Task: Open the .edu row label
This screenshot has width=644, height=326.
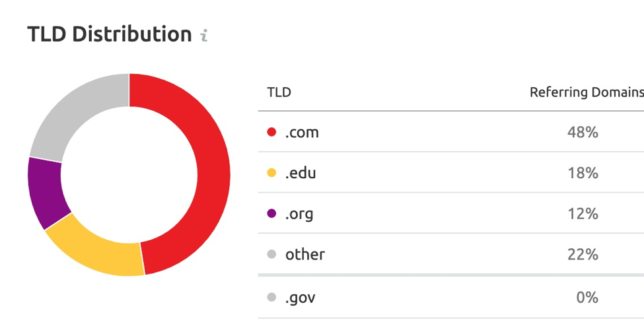Action: [x=301, y=173]
